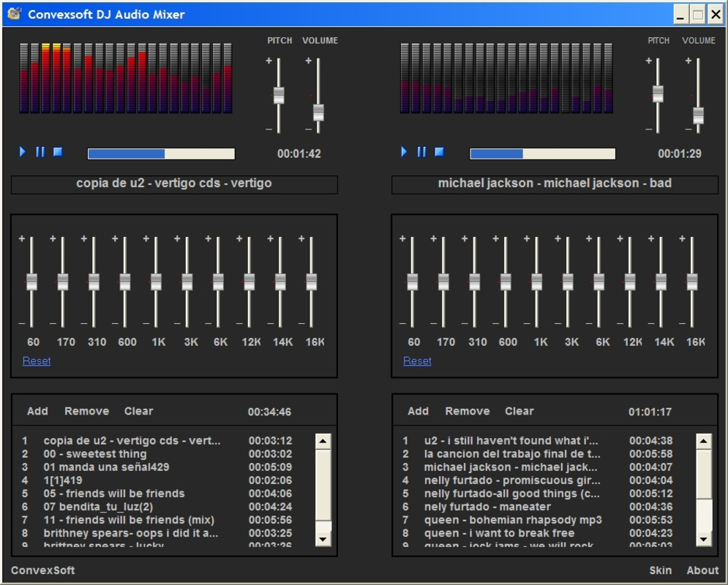Click the right equalizer 310 Hz slider
This screenshot has height=585, width=728.
[475, 282]
